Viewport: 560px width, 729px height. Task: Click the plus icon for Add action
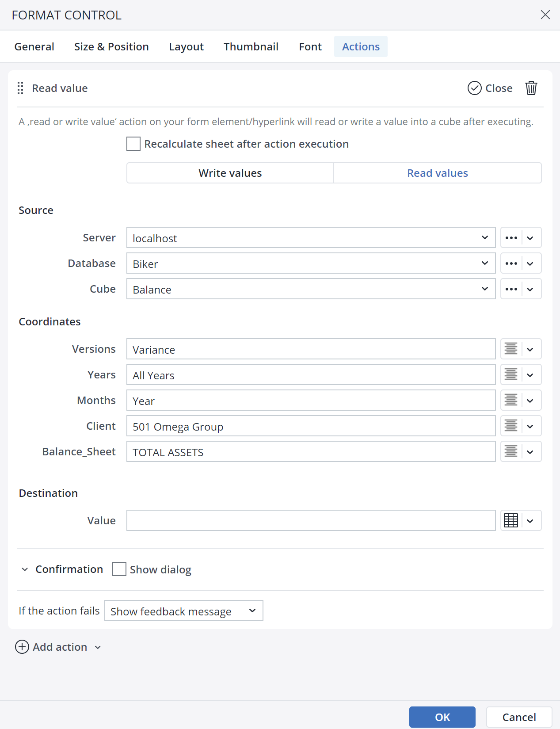22,647
